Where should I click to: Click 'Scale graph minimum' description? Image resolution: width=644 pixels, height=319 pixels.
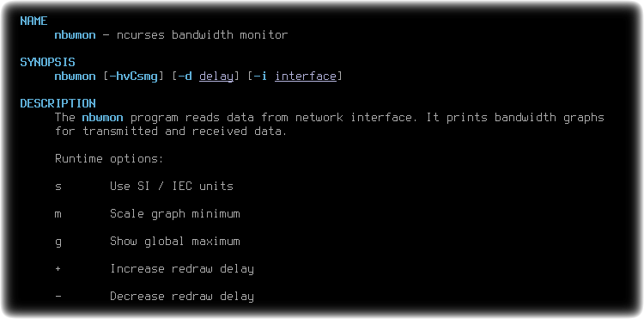click(175, 214)
